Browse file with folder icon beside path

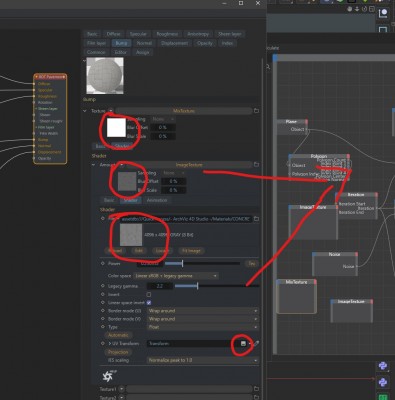[x=256, y=219]
